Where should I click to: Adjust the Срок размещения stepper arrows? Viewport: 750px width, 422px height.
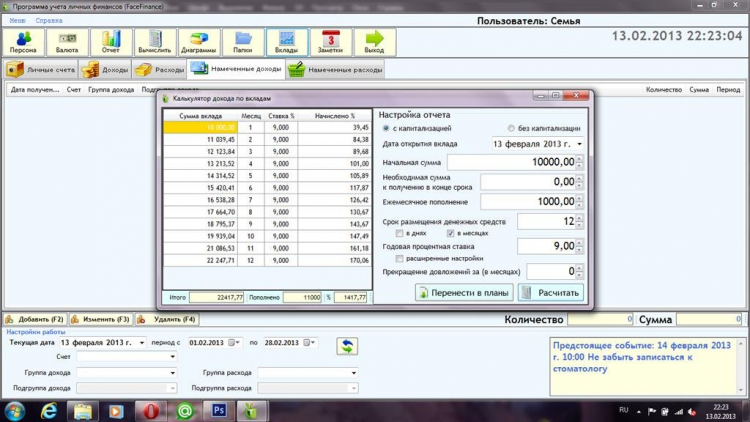[580, 221]
